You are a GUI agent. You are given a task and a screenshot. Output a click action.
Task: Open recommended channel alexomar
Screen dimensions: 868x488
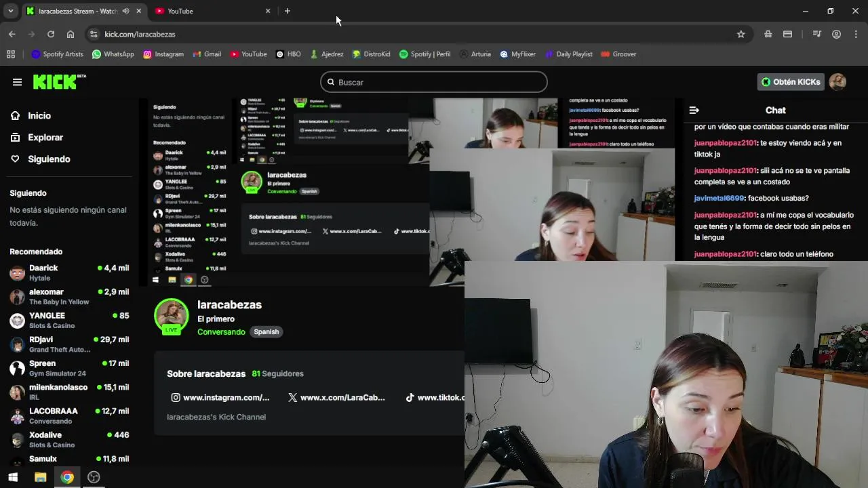(69, 296)
